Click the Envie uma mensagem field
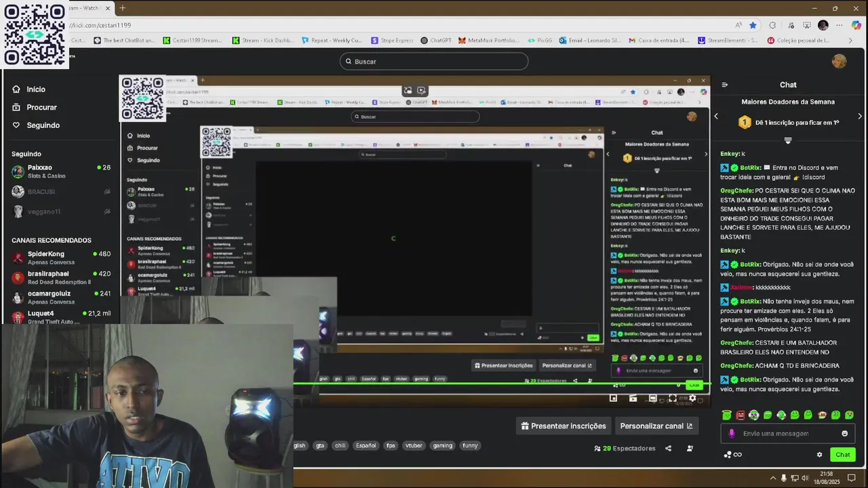This screenshot has width=868, height=488. pyautogui.click(x=787, y=434)
